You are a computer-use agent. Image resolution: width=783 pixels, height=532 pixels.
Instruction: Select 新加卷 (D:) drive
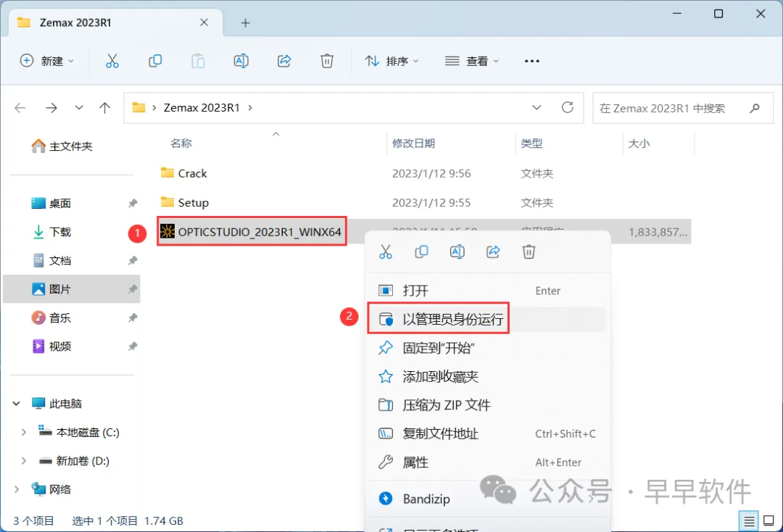click(x=74, y=461)
